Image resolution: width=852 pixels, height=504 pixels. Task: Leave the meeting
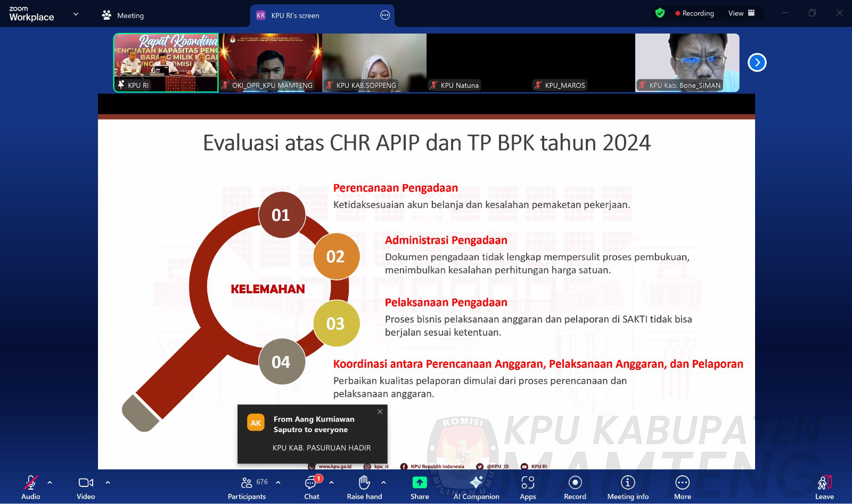(824, 488)
